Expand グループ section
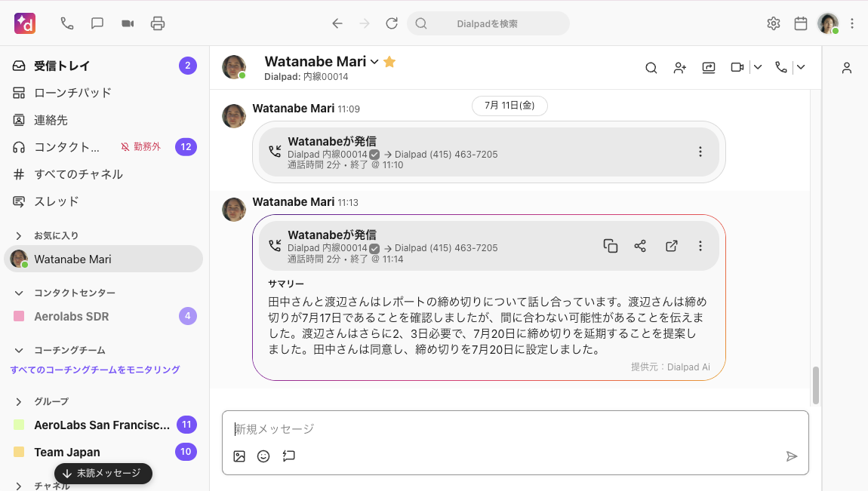 point(19,401)
